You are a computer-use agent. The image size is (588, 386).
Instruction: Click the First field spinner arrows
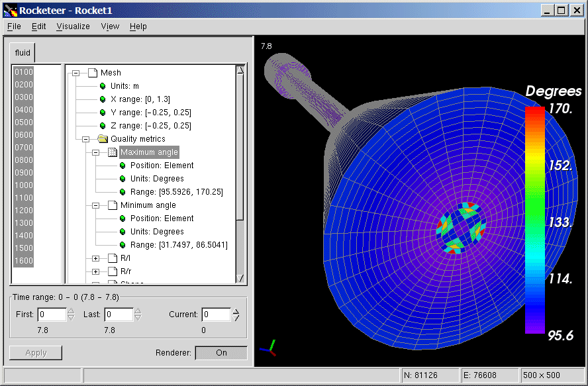tap(71, 314)
